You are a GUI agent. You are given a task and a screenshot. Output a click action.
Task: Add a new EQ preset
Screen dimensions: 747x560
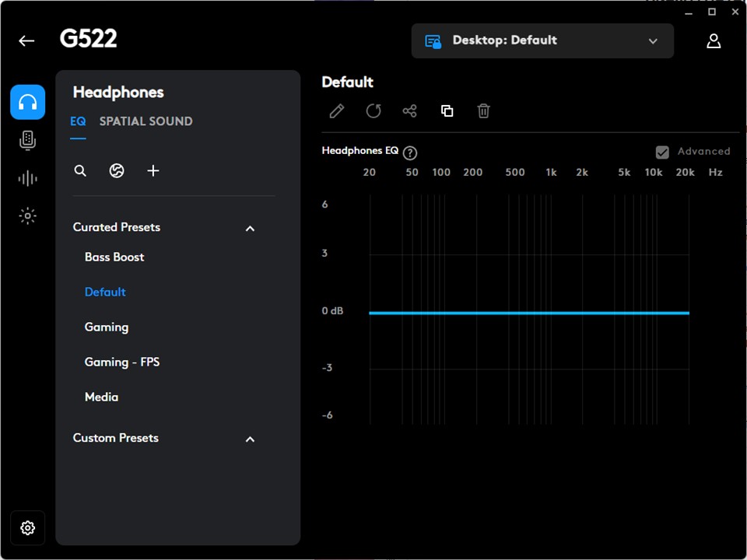(x=153, y=170)
